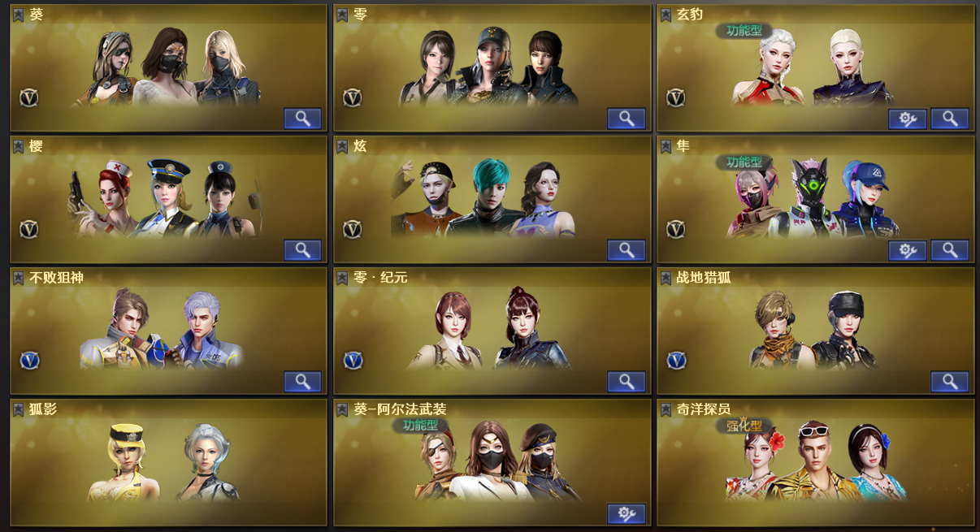Toggle star bookmark beside 炫 title
Viewport: 980px width, 532px height.
click(342, 146)
